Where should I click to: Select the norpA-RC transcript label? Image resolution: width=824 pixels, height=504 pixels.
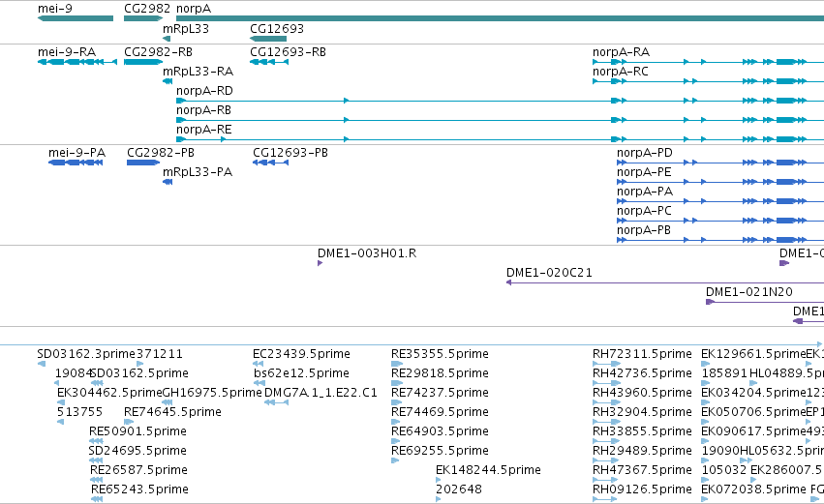coord(620,72)
